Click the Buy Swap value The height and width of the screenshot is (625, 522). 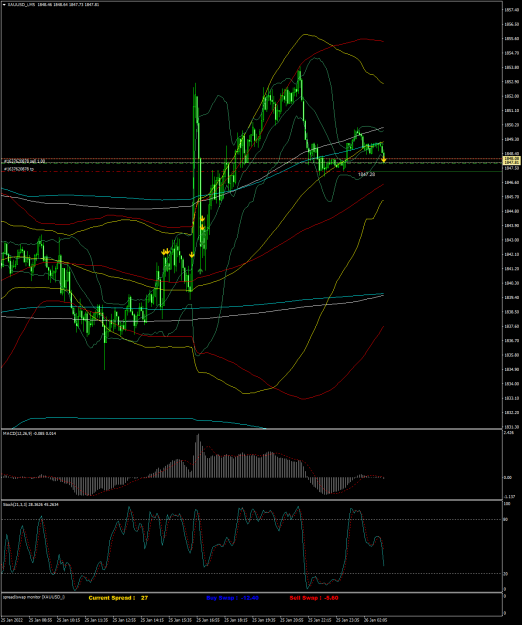[250, 598]
